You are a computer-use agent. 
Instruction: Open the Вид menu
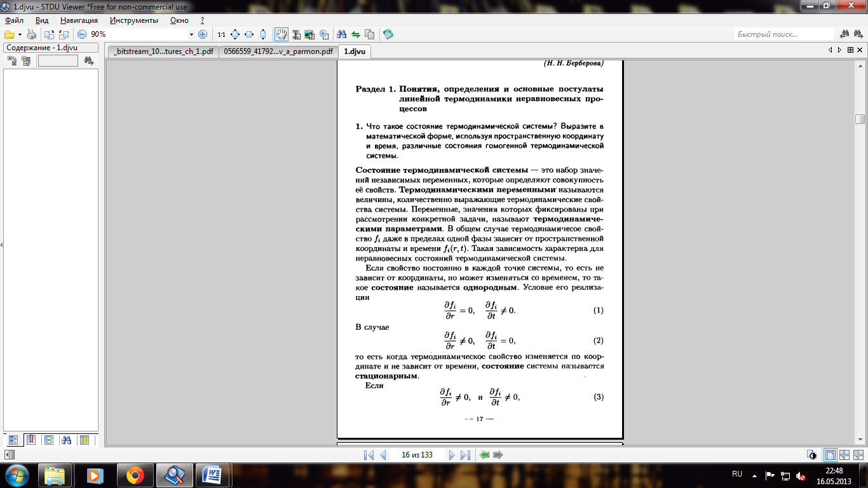coord(42,20)
